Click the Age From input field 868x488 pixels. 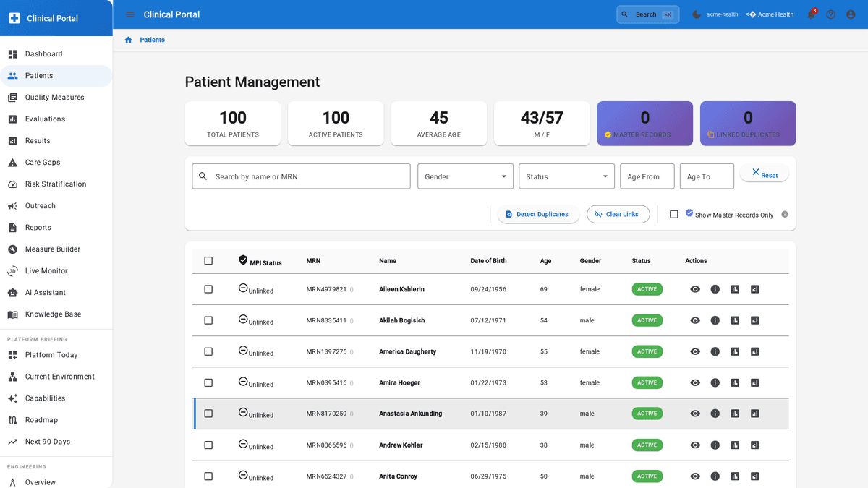point(647,176)
